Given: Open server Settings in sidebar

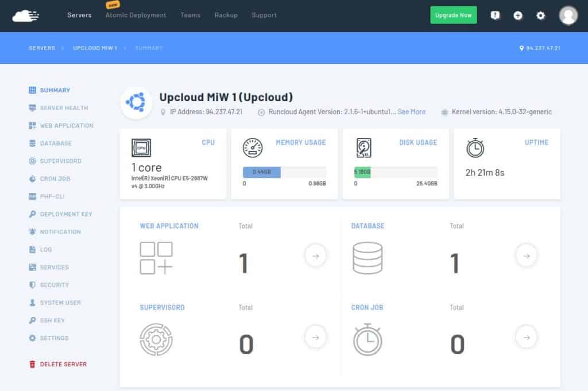Looking at the screenshot, I should point(55,338).
